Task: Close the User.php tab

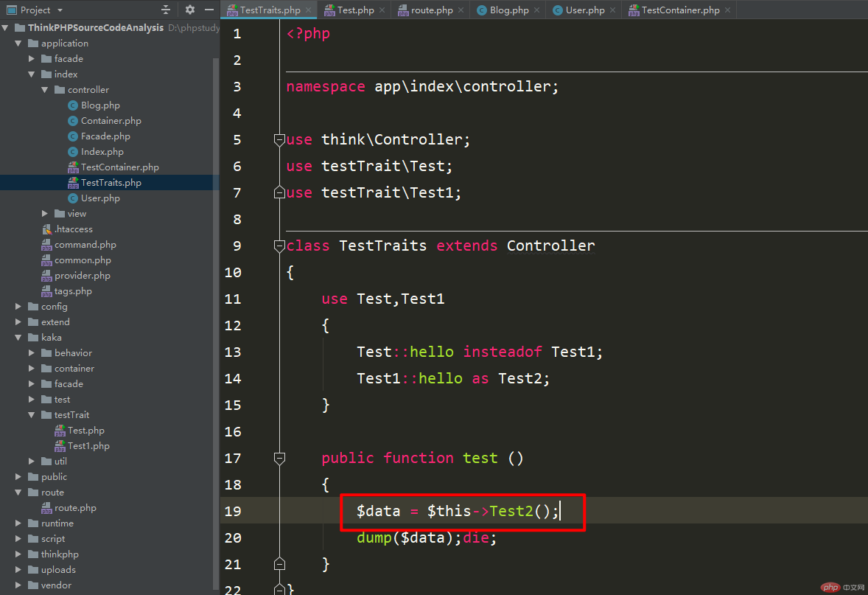Action: click(612, 10)
